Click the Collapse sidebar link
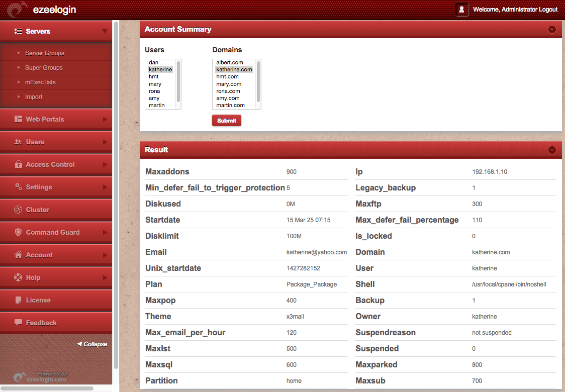This screenshot has height=392, width=565. [x=92, y=344]
